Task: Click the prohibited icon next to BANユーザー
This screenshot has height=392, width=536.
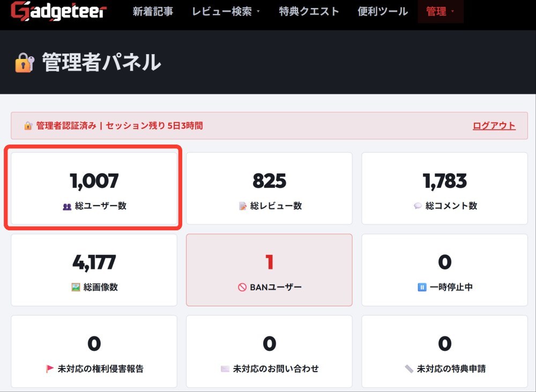Action: pos(242,287)
